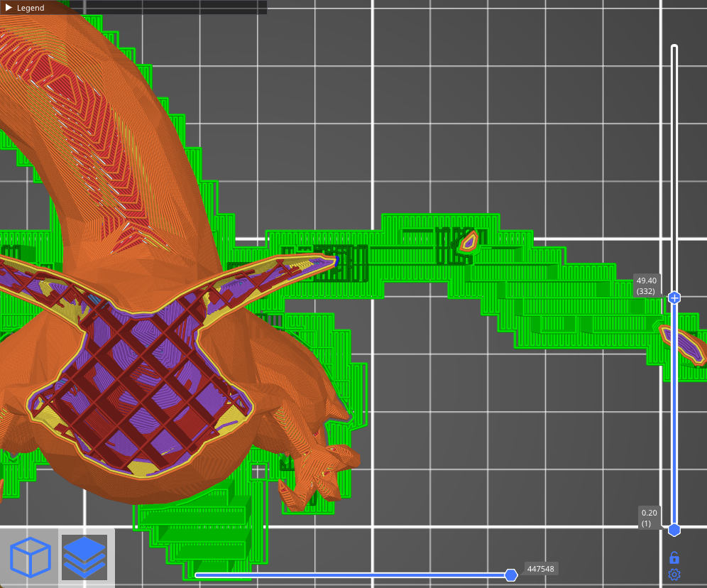Screen dimensions: 707x588
Task: Click the middle of the horizontal moves slider
Action: click(x=351, y=575)
